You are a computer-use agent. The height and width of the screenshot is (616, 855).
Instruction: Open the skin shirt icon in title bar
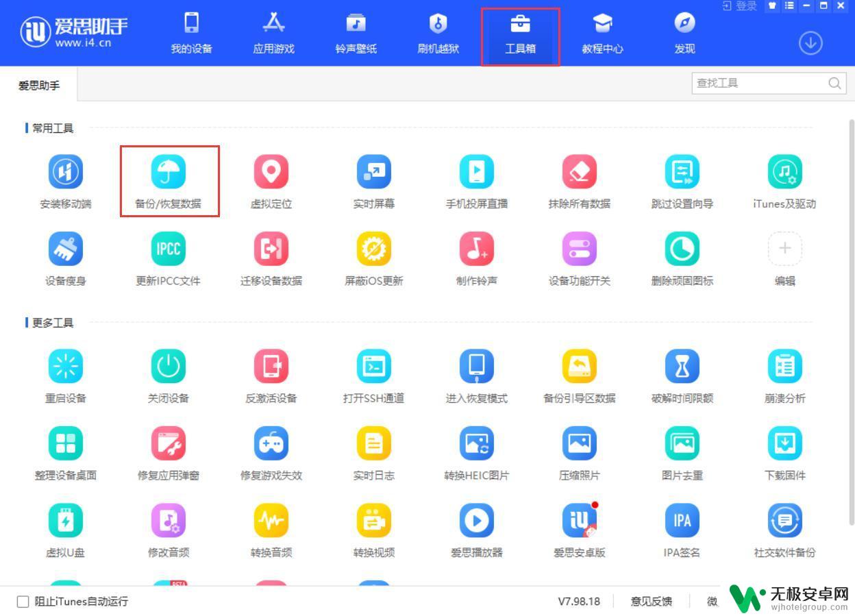(x=773, y=5)
